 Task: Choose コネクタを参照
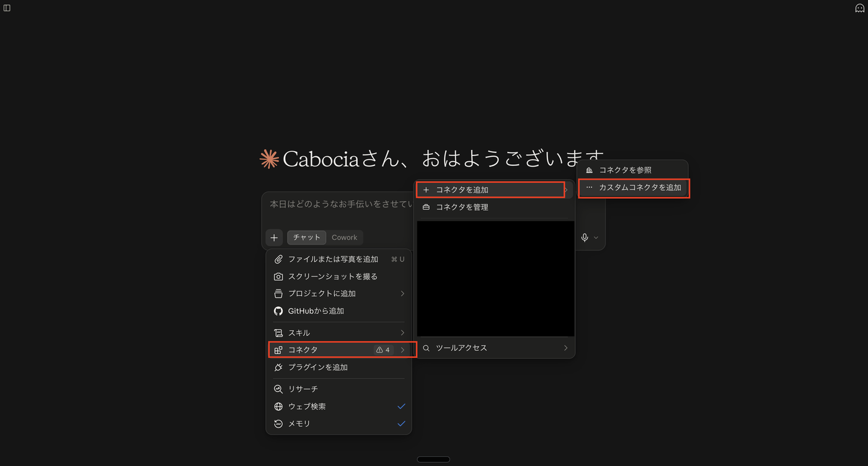[632, 170]
